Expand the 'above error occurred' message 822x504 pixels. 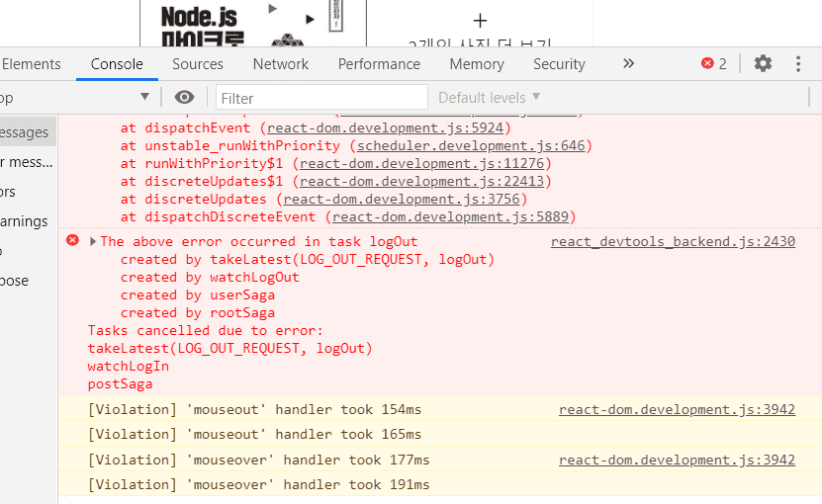93,242
